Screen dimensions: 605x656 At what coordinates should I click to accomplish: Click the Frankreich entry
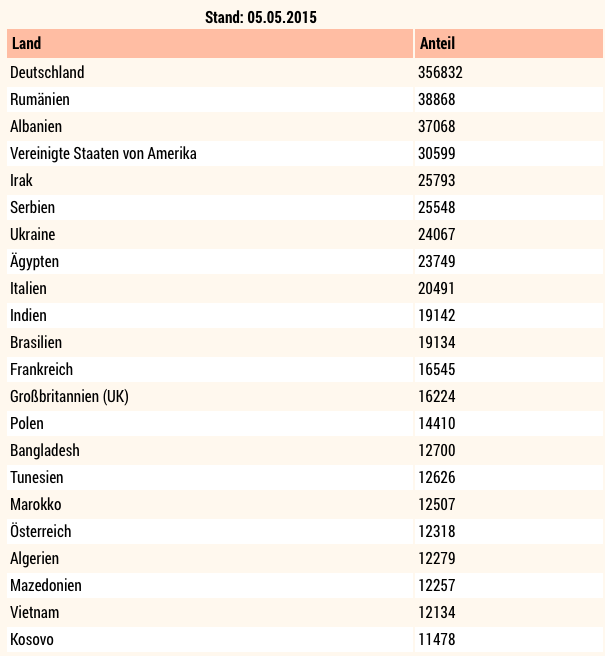[x=41, y=369]
